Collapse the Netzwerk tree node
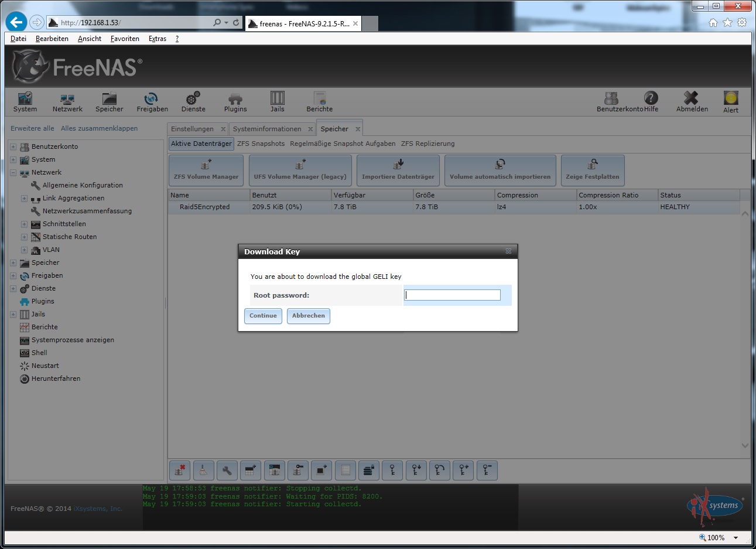The width and height of the screenshot is (756, 549). click(x=13, y=172)
